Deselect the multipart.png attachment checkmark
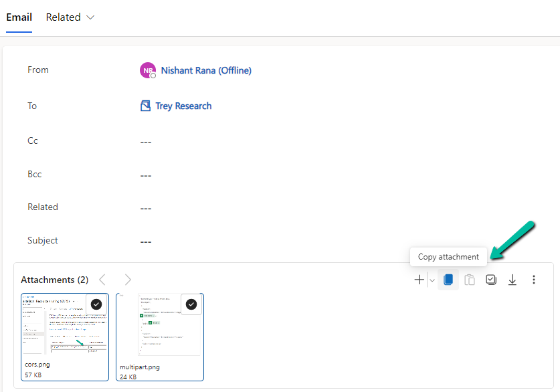The width and height of the screenshot is (560, 392). click(191, 304)
